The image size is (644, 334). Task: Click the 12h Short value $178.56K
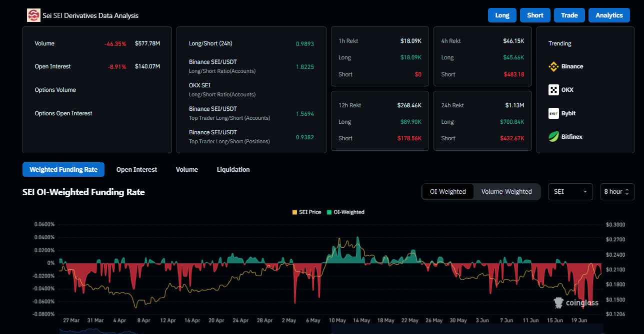click(409, 138)
